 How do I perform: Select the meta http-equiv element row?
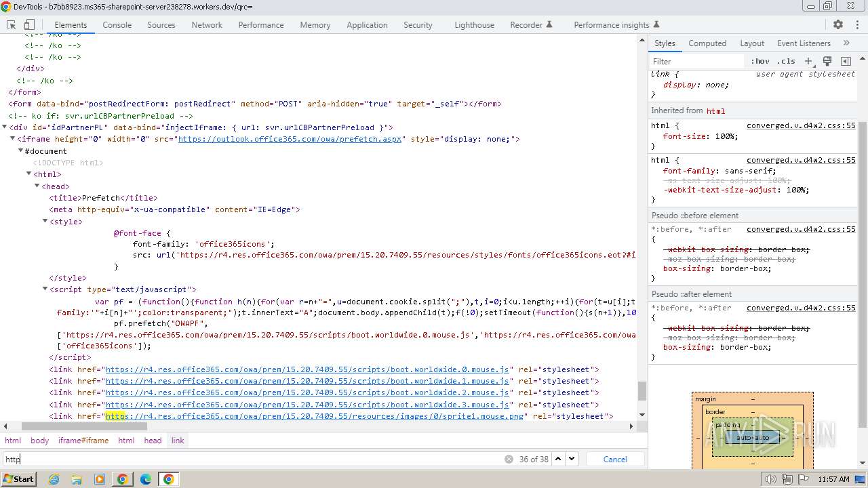pos(174,209)
